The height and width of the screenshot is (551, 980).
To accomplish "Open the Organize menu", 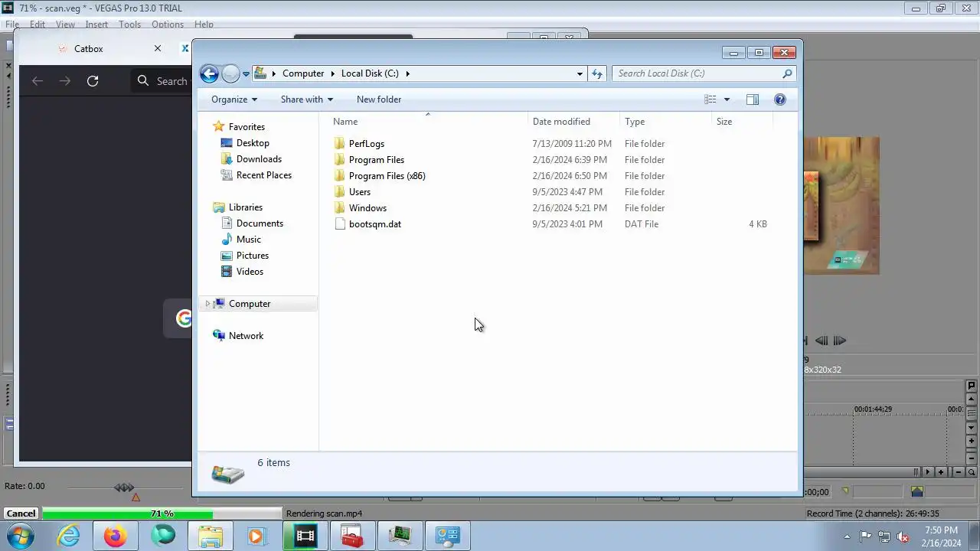I will click(234, 99).
